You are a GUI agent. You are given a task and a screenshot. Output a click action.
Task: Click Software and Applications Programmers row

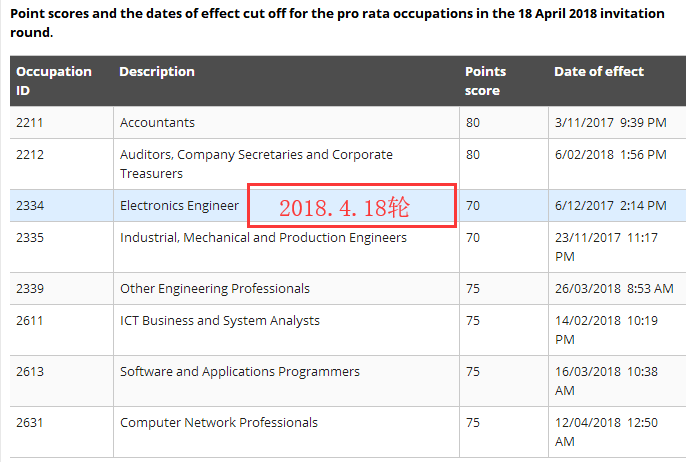[240, 372]
